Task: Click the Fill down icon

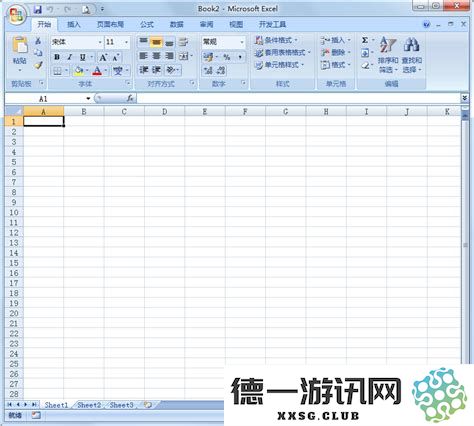Action: pyautogui.click(x=365, y=53)
